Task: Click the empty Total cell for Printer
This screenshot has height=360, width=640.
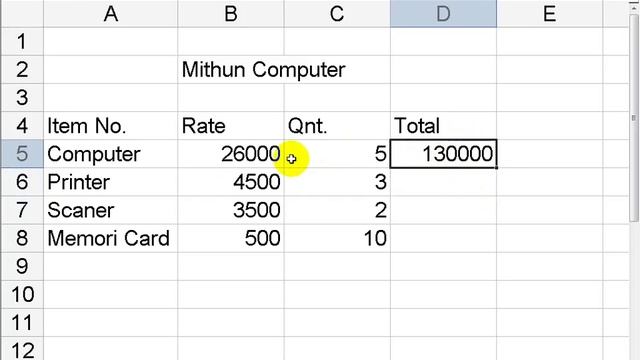Action: pyautogui.click(x=443, y=182)
